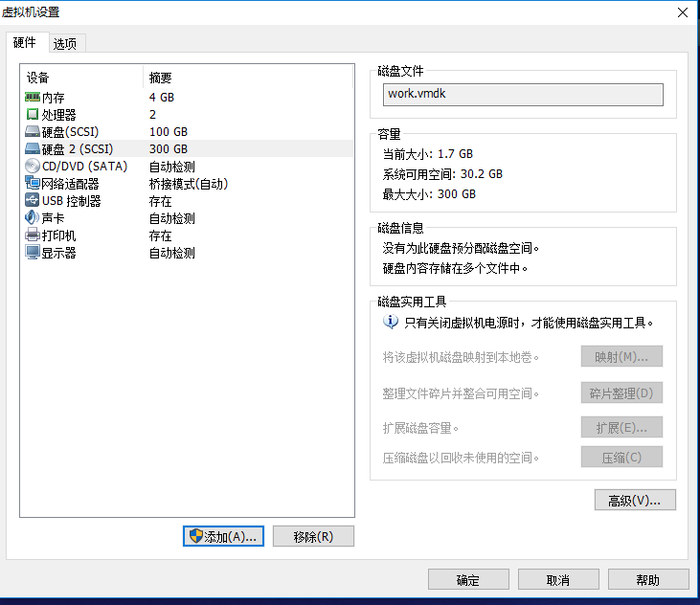
Task: Click the 没有为此硬盘预分配磁盘空间 text
Action: click(x=461, y=248)
